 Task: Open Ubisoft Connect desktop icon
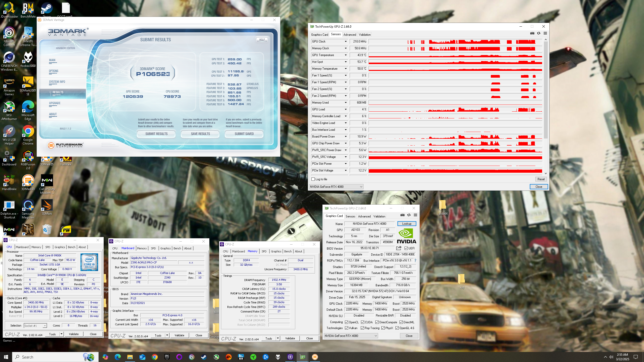click(9, 37)
